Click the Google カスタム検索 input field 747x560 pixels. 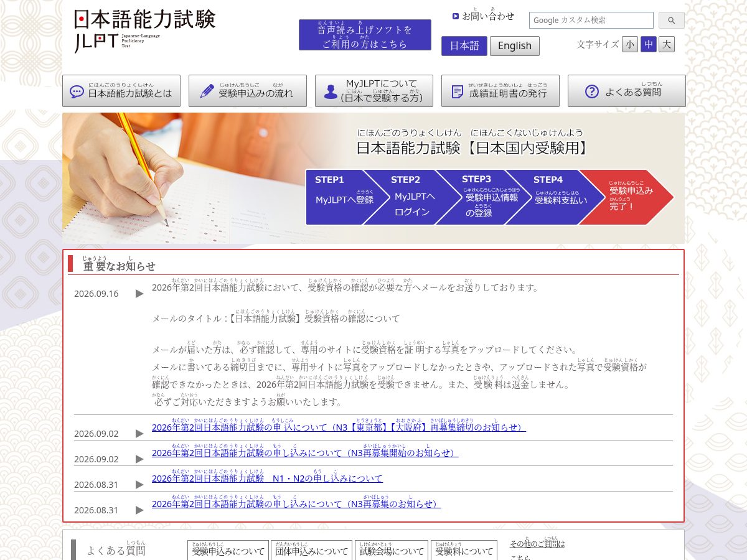pyautogui.click(x=591, y=20)
